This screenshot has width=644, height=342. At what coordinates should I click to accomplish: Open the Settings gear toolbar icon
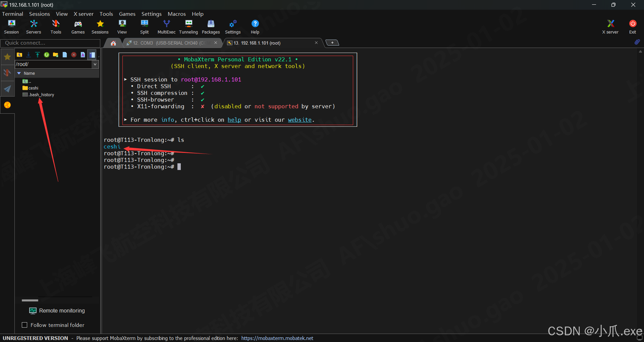click(x=233, y=27)
